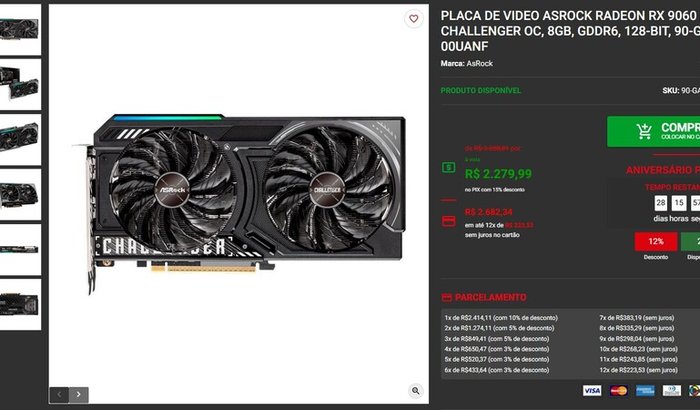Select the sixth backplate thumbnail
Screen dimensions: 700x410
pyautogui.click(x=20, y=305)
